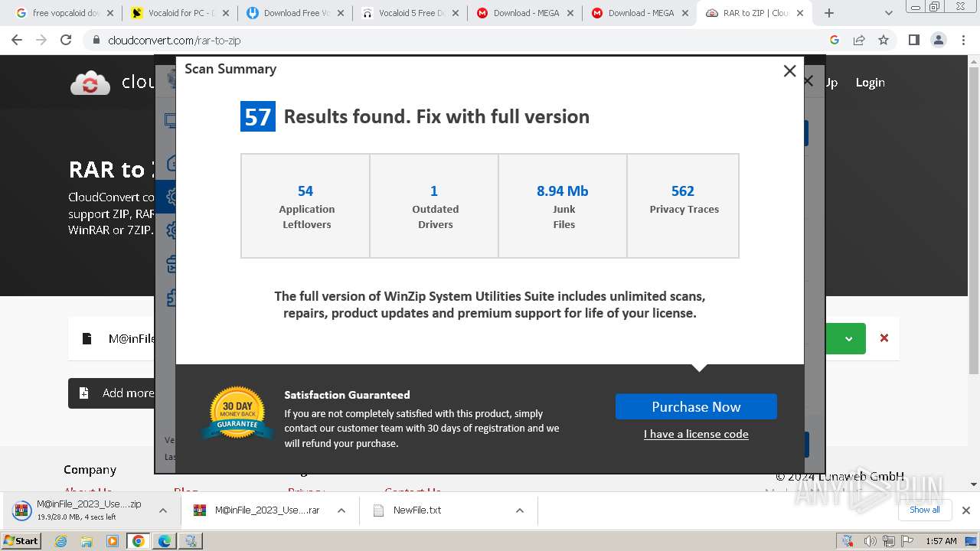Close the downloads bar
980x551 pixels.
click(x=965, y=510)
